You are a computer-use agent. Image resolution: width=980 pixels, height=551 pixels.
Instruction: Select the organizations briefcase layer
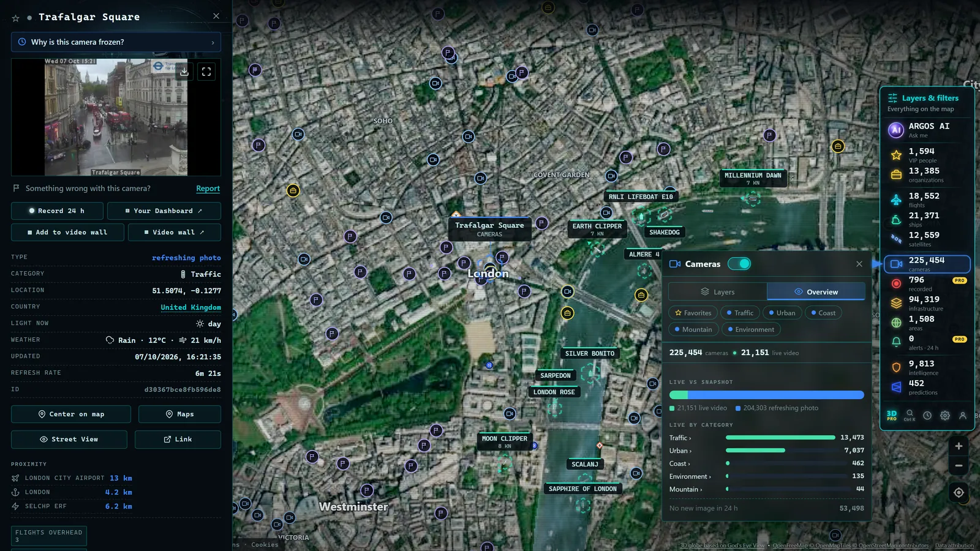[896, 175]
